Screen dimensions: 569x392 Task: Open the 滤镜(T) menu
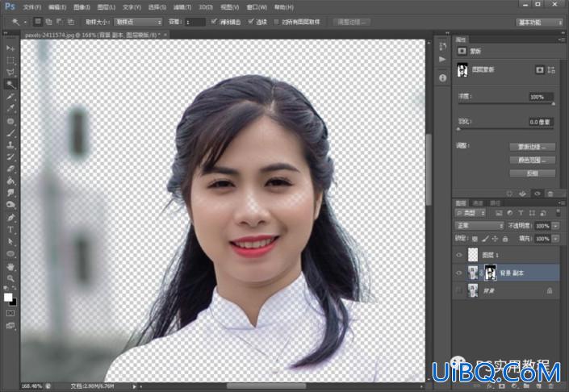click(182, 7)
